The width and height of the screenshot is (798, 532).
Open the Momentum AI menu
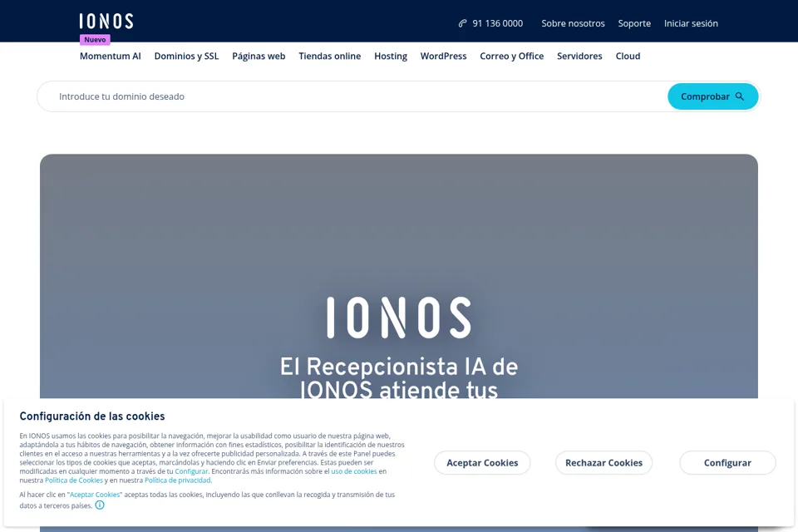(x=111, y=56)
